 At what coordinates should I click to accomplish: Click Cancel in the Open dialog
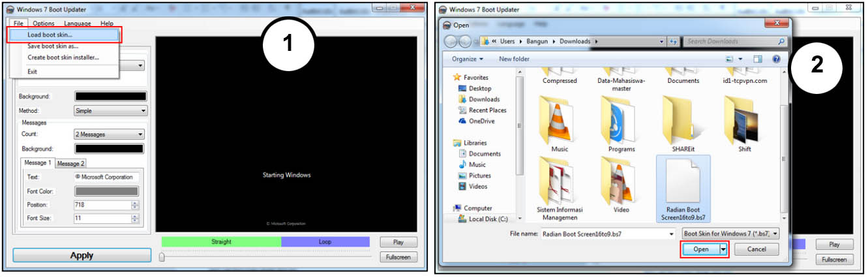(x=756, y=249)
